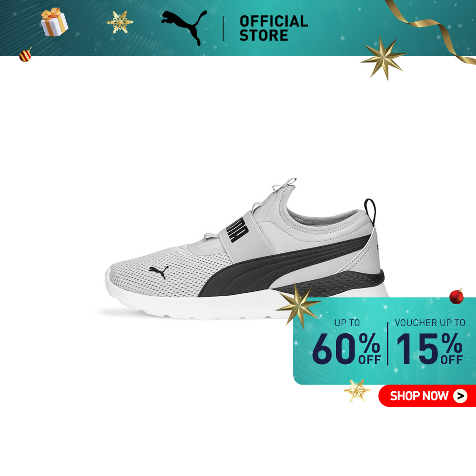Click the red striped ornament in banner
476x476 pixels.
point(25,55)
